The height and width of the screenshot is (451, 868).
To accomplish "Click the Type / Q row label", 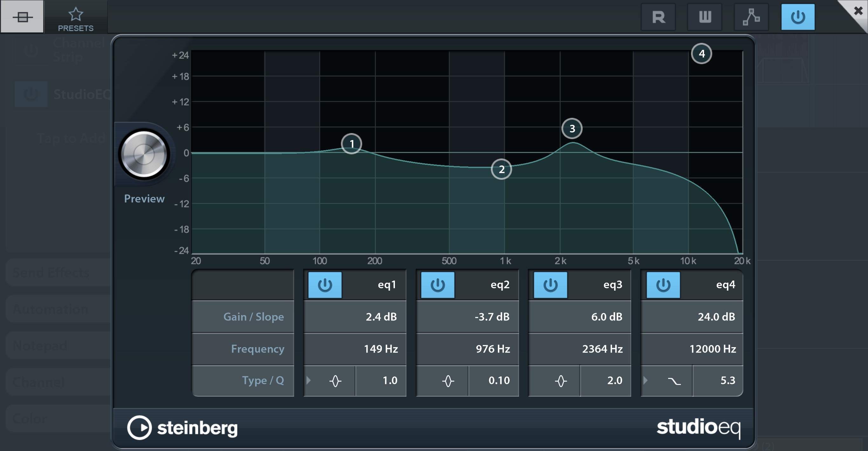I will pyautogui.click(x=263, y=380).
